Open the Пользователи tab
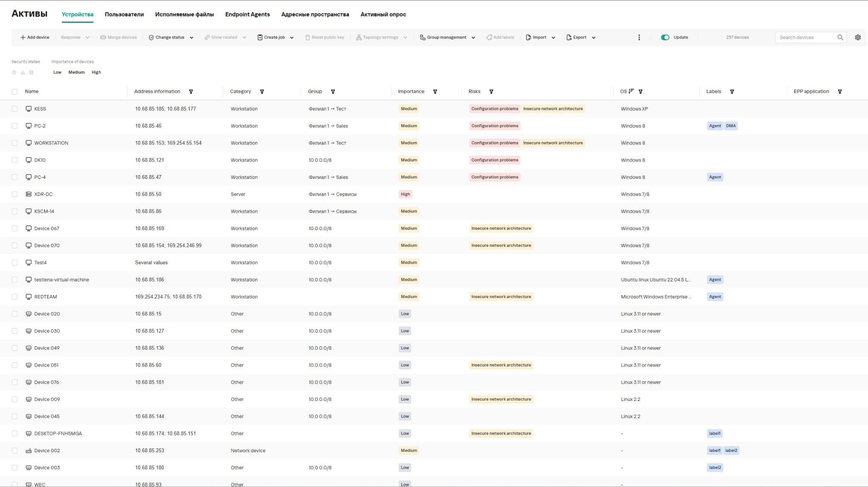Viewport: 868px width, 487px height. pyautogui.click(x=124, y=14)
